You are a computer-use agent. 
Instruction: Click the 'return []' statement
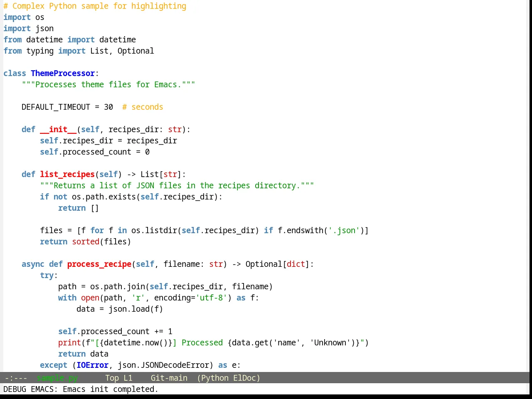coord(79,208)
